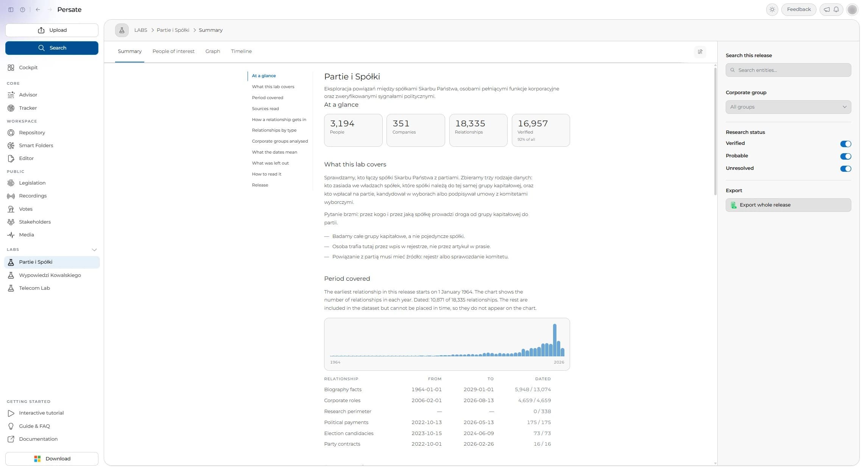Open the Corporate group dropdown

click(x=788, y=107)
